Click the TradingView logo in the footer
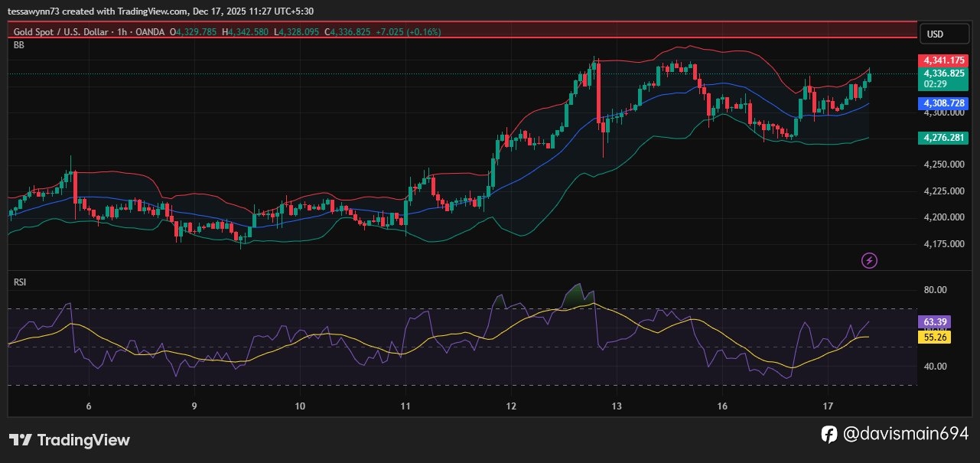This screenshot has height=463, width=980. point(70,440)
